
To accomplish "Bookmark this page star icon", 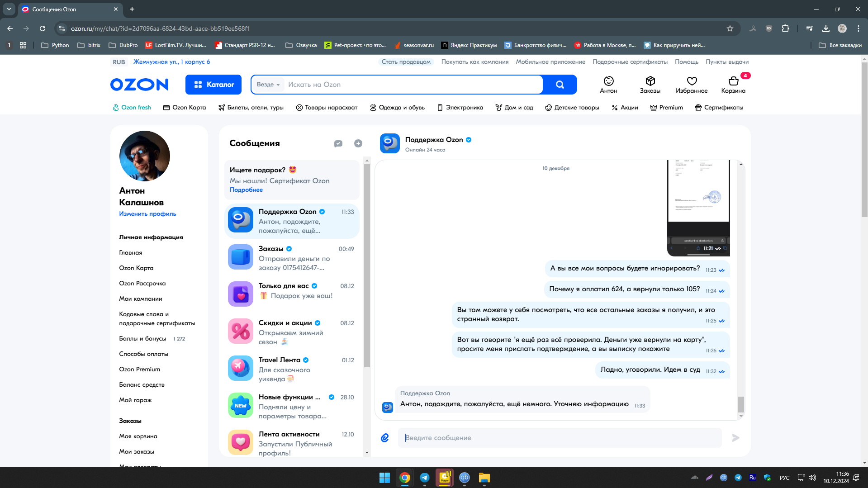I will click(x=730, y=28).
